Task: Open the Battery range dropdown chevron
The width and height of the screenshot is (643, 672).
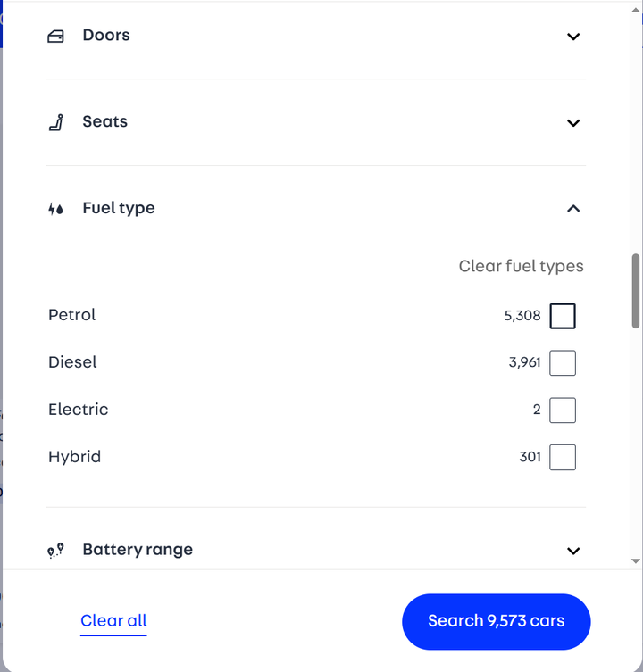Action: [573, 551]
